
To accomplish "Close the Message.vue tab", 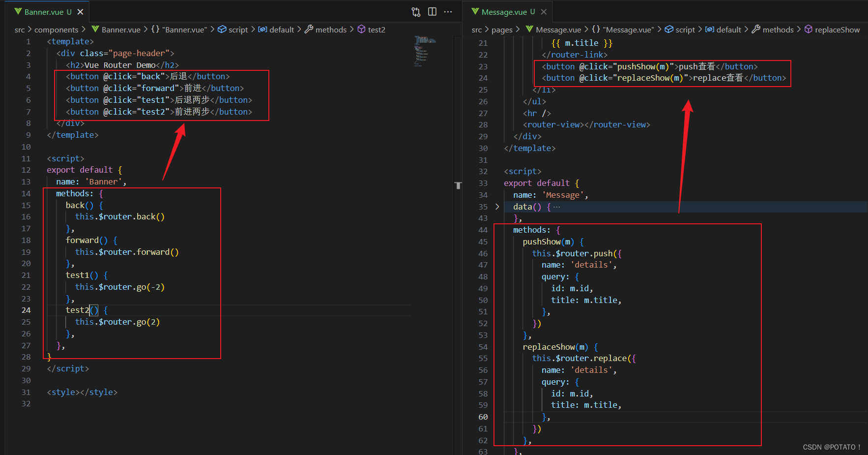I will pyautogui.click(x=544, y=12).
